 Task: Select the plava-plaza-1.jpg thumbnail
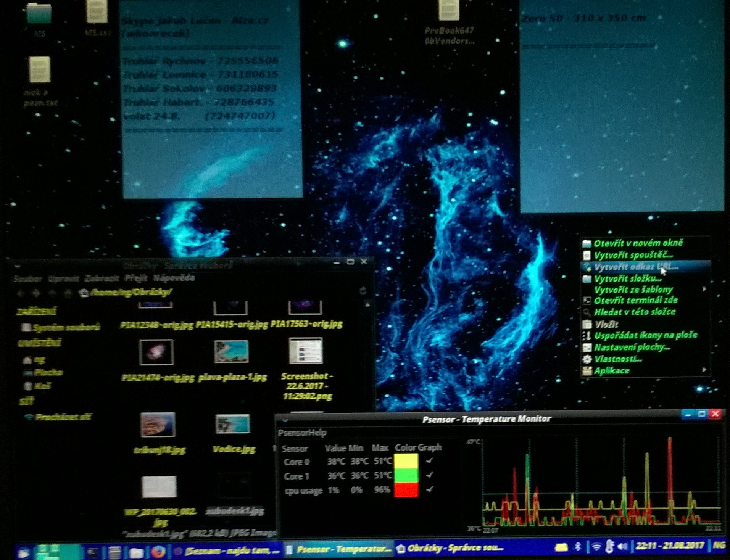(232, 351)
